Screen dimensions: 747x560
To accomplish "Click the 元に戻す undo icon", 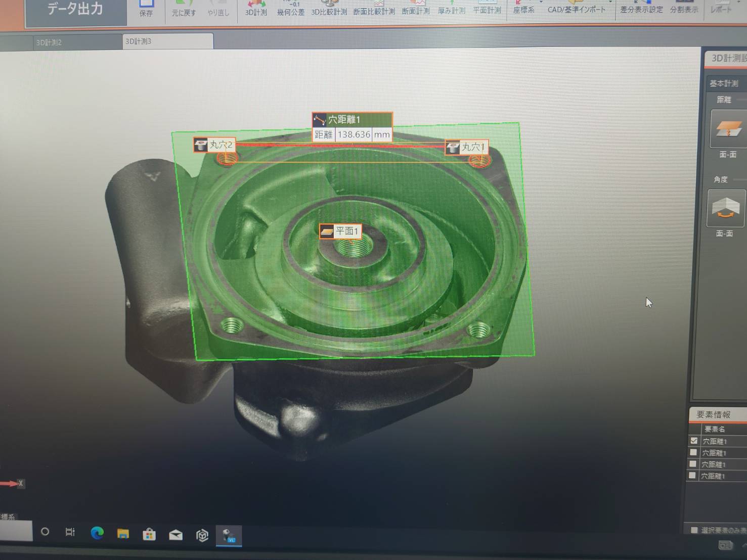I will click(x=183, y=7).
